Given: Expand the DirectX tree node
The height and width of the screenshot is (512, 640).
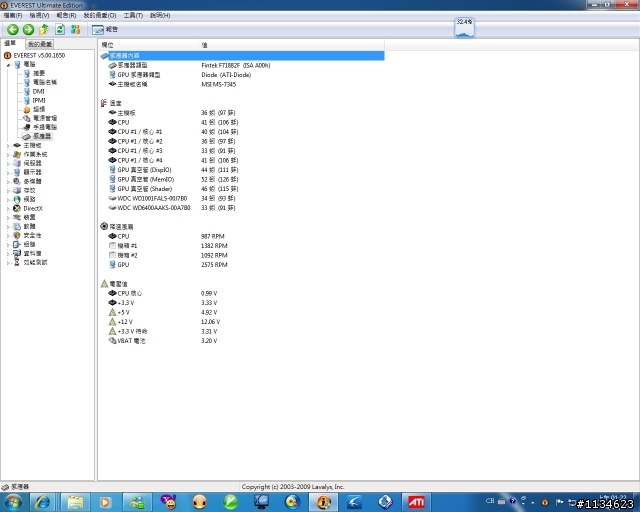Looking at the screenshot, I should tap(8, 209).
